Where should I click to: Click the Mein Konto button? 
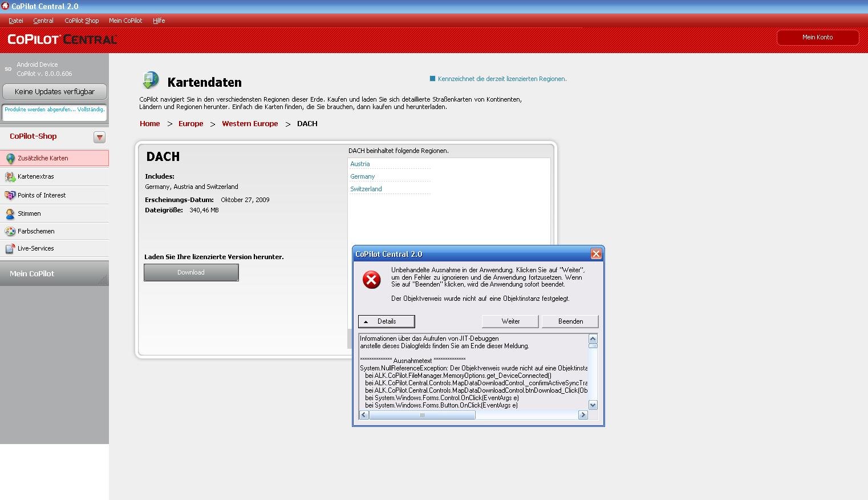(818, 37)
